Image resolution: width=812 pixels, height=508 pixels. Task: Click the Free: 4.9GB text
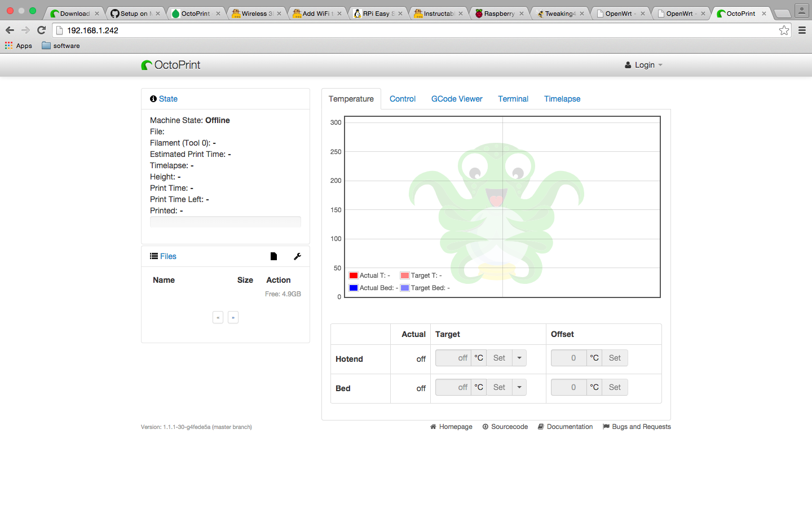(283, 294)
